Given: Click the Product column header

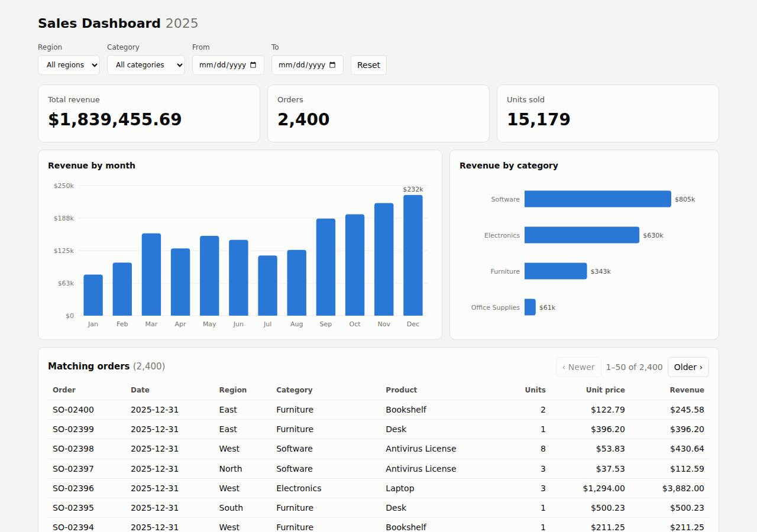Looking at the screenshot, I should [x=402, y=390].
